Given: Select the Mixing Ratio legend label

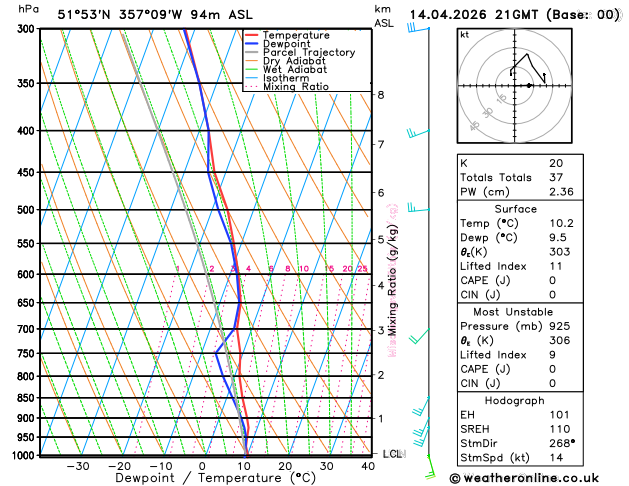Looking at the screenshot, I should pyautogui.click(x=296, y=87).
